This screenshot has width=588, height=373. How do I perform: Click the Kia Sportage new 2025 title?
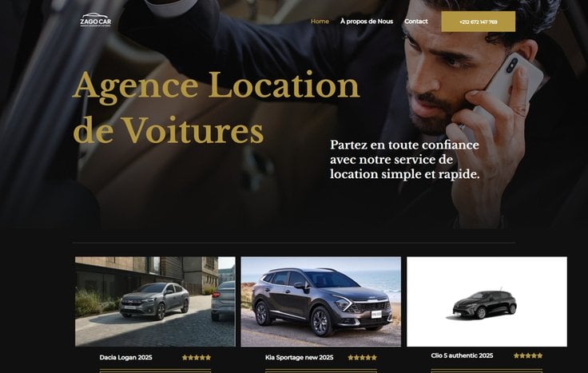click(299, 357)
